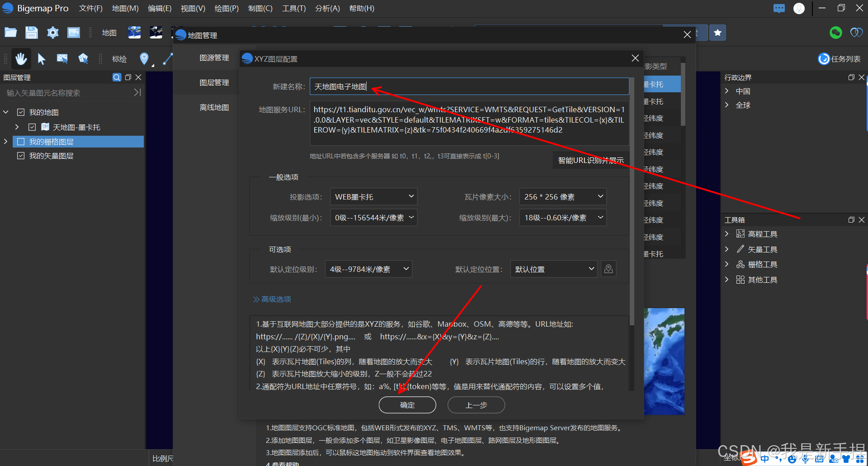Toggle 我的地图 checkbox

tap(21, 112)
